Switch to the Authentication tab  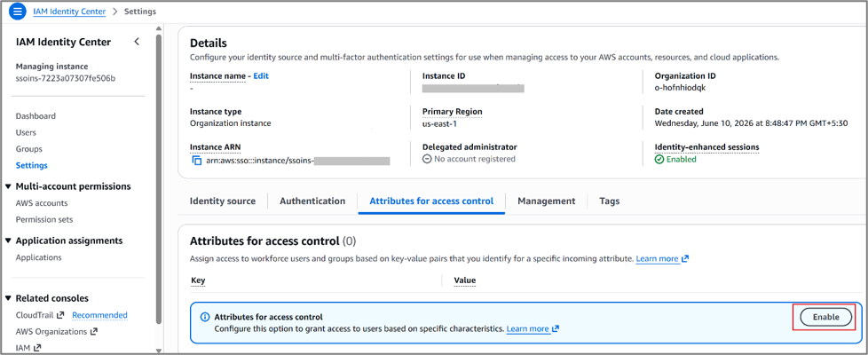tap(312, 201)
